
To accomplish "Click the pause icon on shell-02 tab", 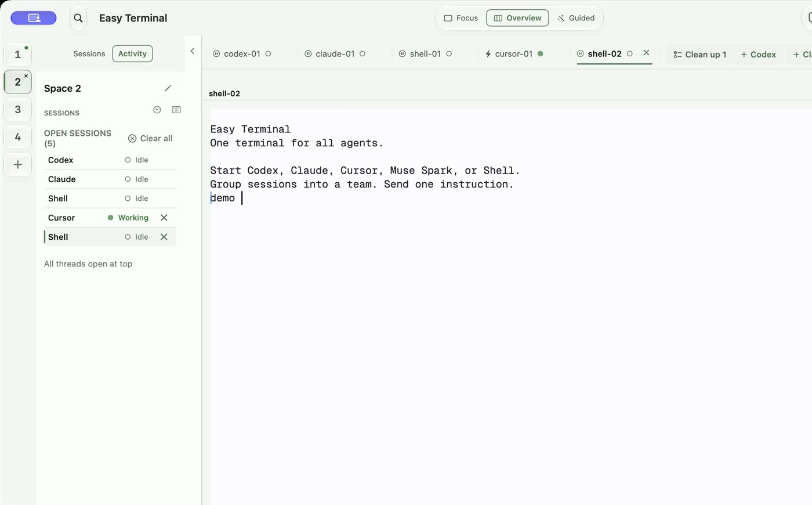I will (x=580, y=53).
